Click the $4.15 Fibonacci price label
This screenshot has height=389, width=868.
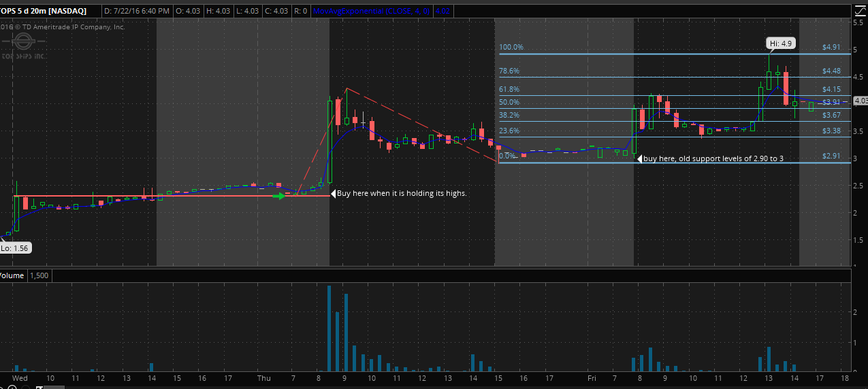pos(831,89)
